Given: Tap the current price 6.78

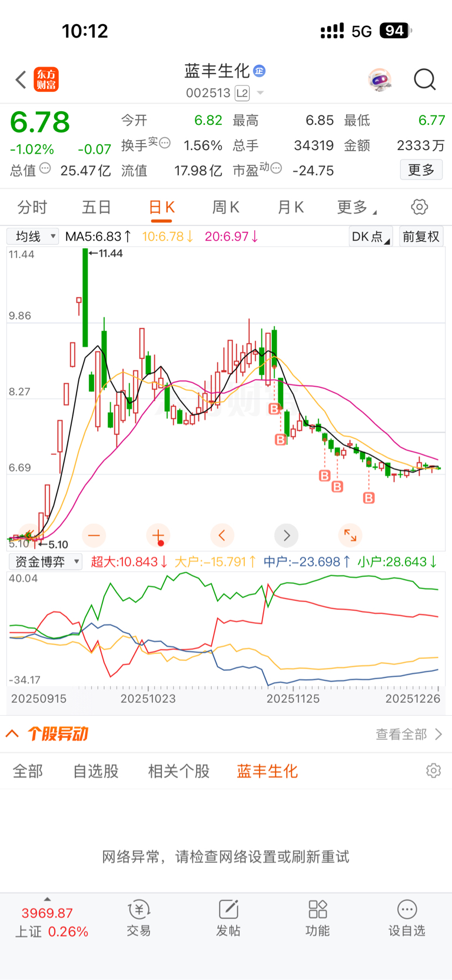Looking at the screenshot, I should click(40, 122).
